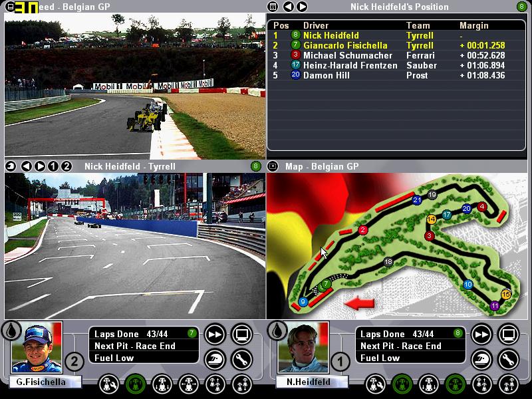532x399 pixels.
Task: Open the grid view icon in position panel
Action: pyautogui.click(x=273, y=7)
